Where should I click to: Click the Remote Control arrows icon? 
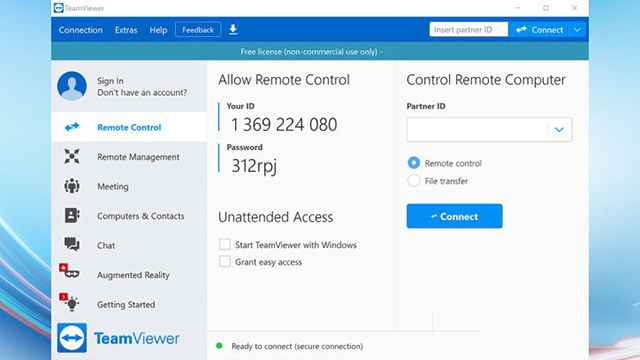coord(72,127)
